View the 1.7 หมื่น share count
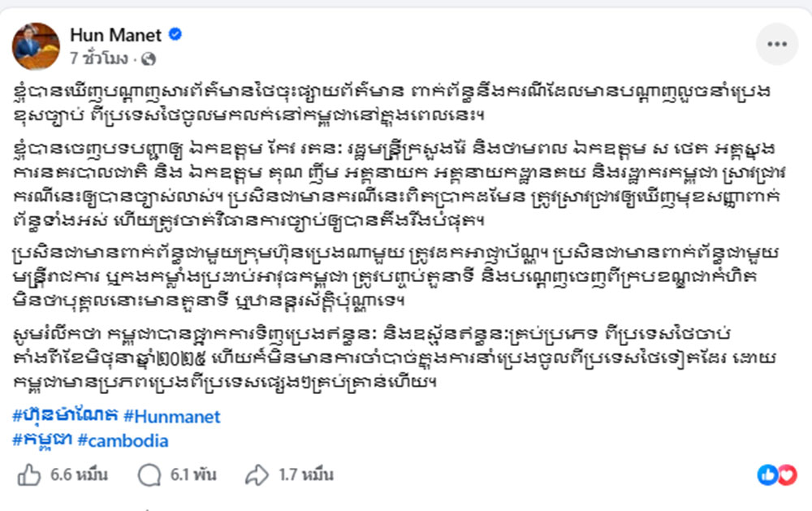 coord(305,475)
